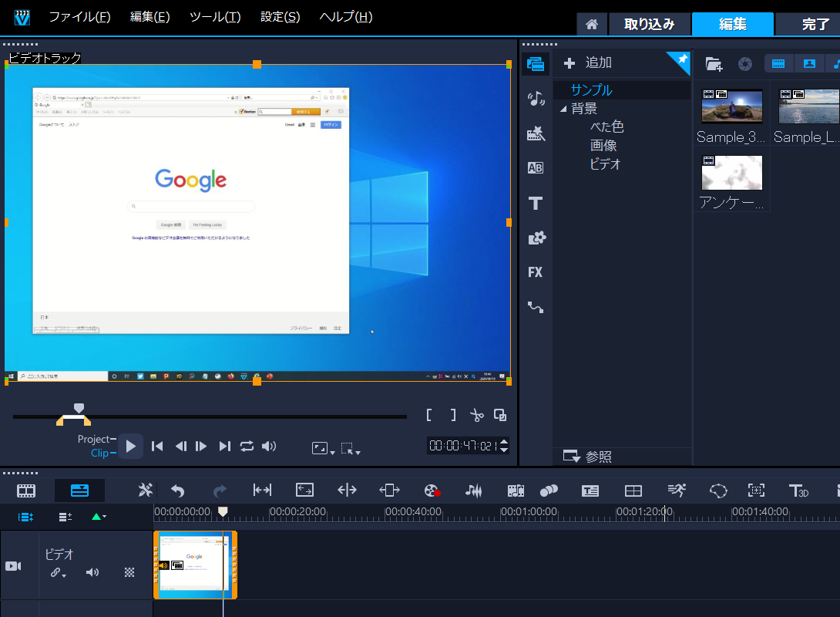This screenshot has width=840, height=617.
Task: Toggle showing photos in the library
Action: coord(809,64)
